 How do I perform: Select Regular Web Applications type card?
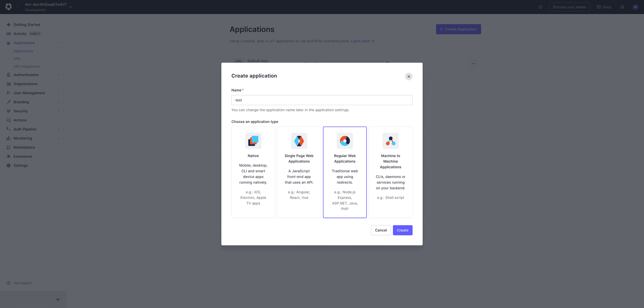345,172
